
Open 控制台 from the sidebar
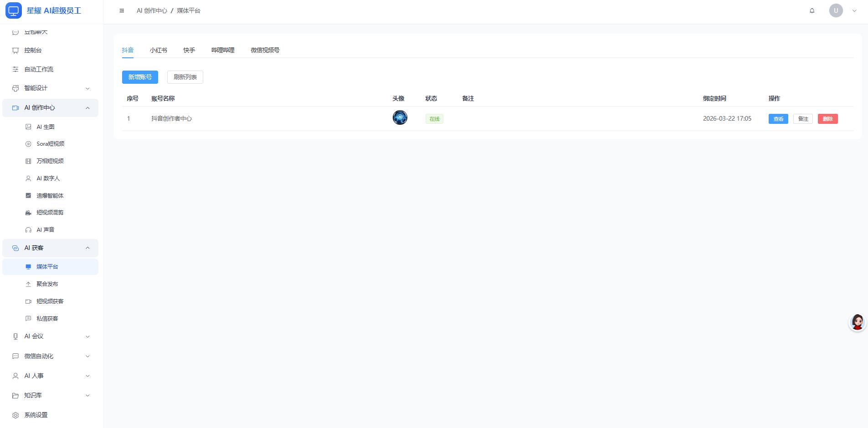tap(33, 51)
